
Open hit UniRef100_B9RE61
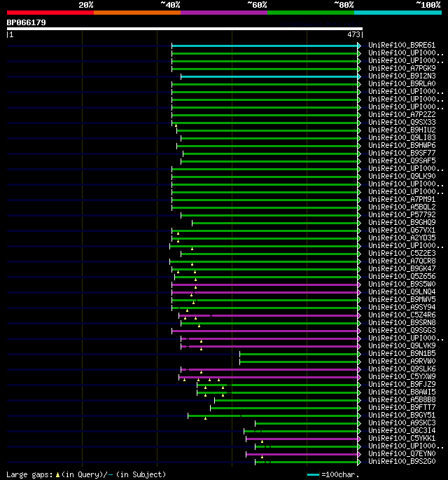[x=402, y=45]
